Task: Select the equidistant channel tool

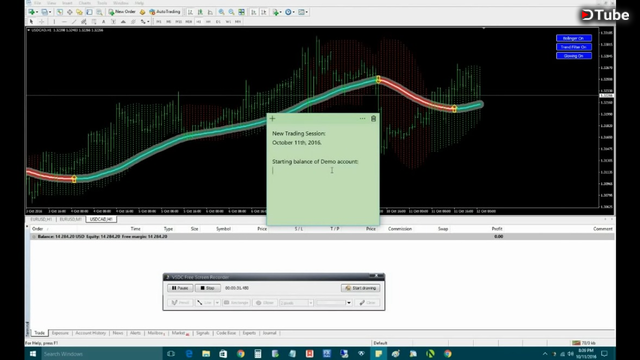Action: 84,22
